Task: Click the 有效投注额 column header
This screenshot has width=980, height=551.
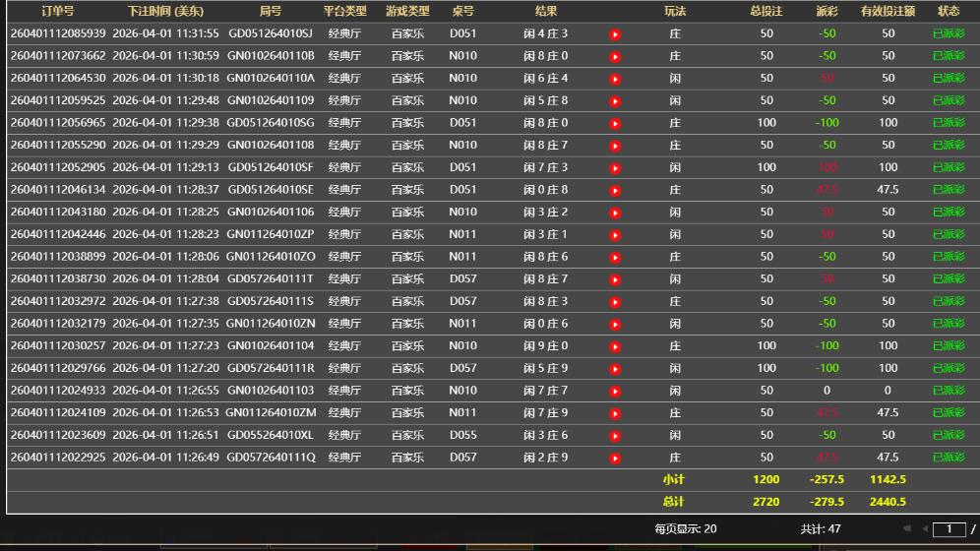Action: point(888,12)
